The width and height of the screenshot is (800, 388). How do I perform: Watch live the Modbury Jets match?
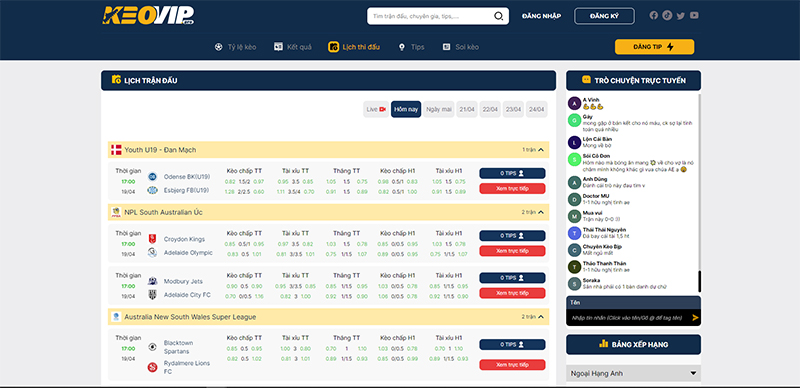[512, 293]
